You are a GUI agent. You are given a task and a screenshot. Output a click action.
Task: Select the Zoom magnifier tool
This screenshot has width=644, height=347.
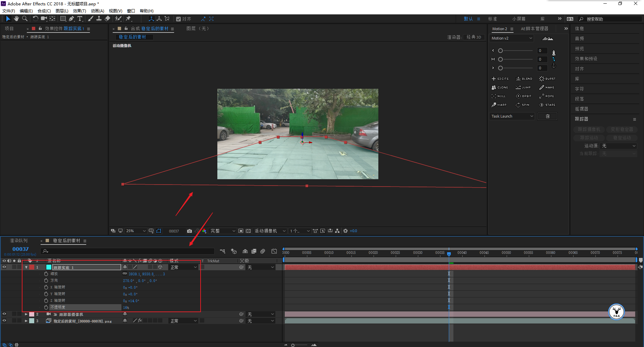tap(24, 19)
